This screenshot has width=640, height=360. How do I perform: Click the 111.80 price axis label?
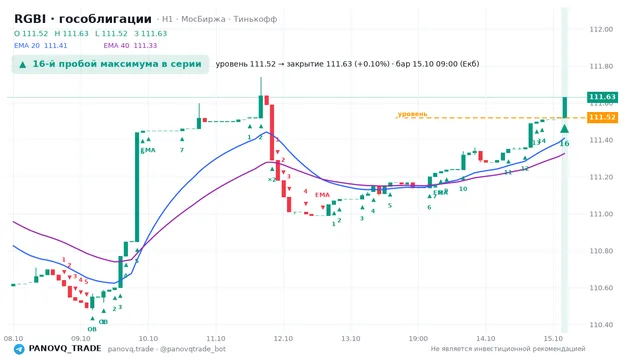pos(601,66)
